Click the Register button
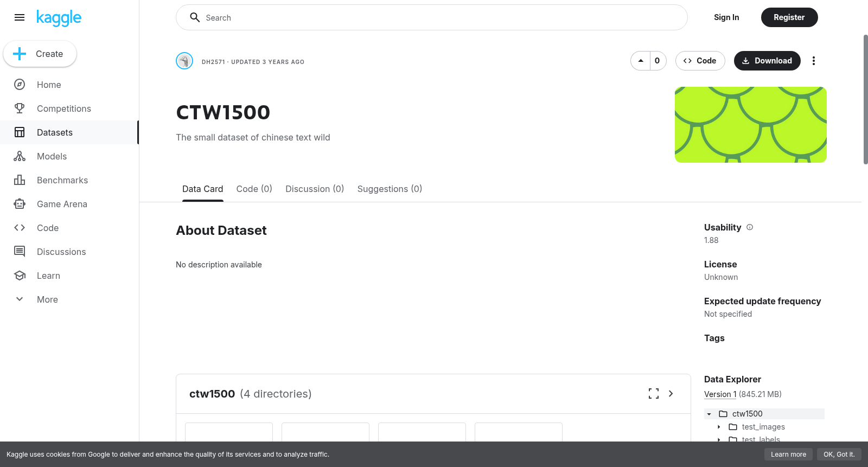 [789, 17]
